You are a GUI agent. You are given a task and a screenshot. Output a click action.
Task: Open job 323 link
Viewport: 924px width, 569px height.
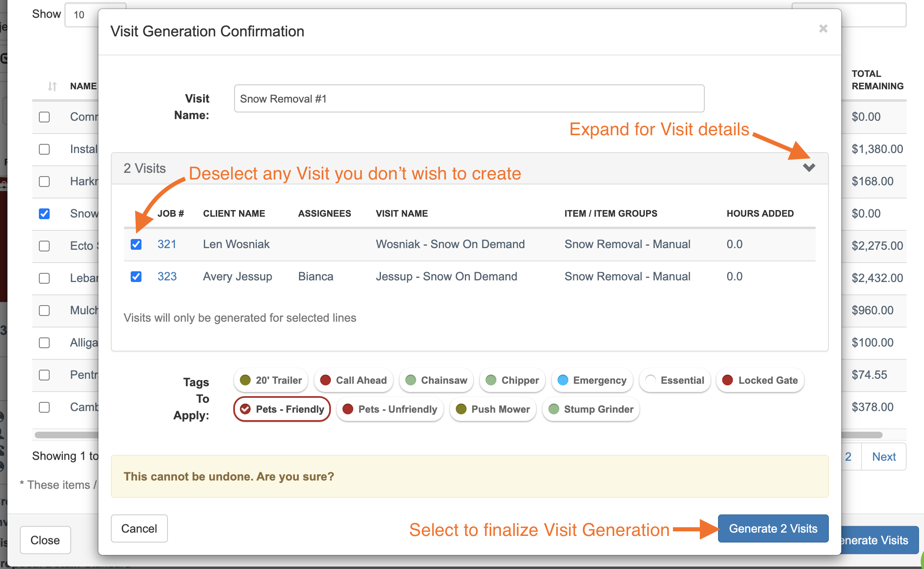[x=167, y=276]
